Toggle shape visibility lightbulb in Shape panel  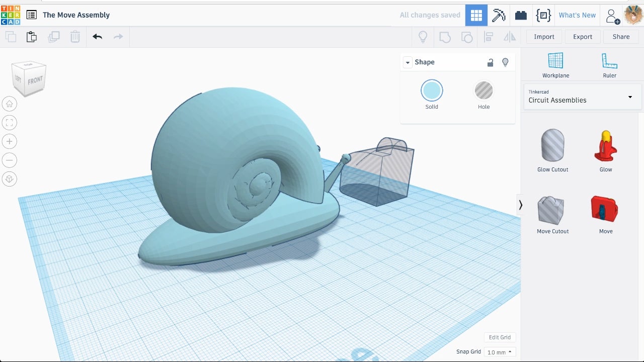click(506, 62)
